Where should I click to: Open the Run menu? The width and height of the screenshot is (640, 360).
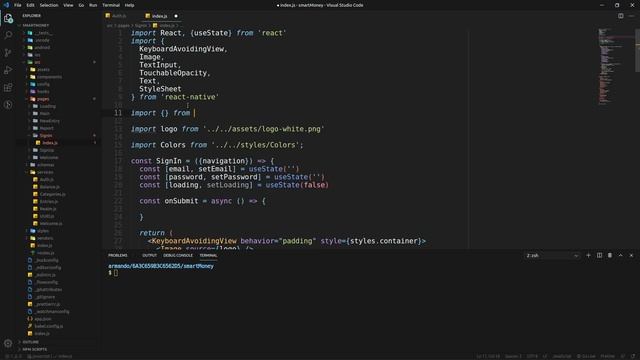[93, 5]
